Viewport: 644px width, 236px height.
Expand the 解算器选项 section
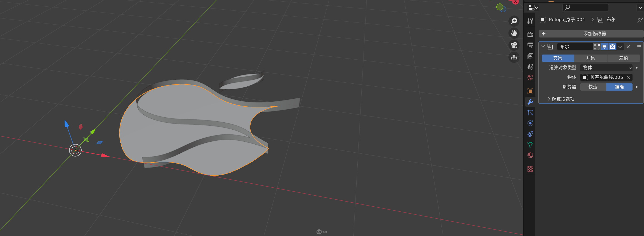pos(560,99)
